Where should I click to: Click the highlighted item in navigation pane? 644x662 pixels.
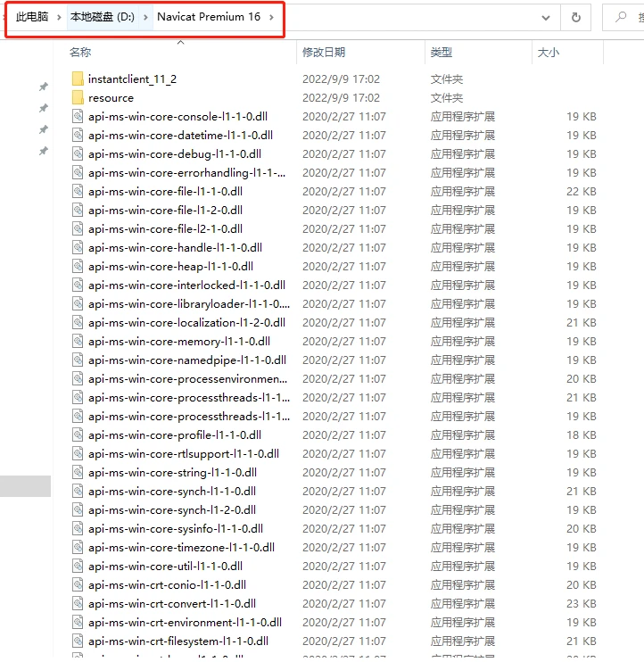[25, 486]
